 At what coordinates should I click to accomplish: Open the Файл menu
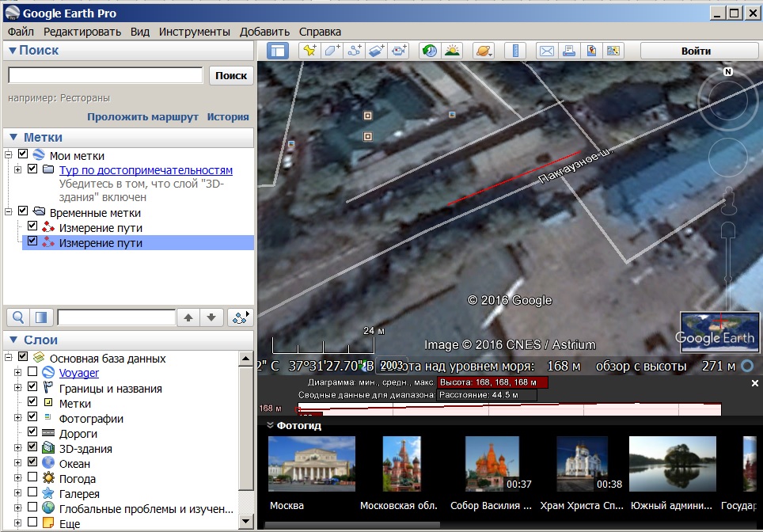point(21,32)
